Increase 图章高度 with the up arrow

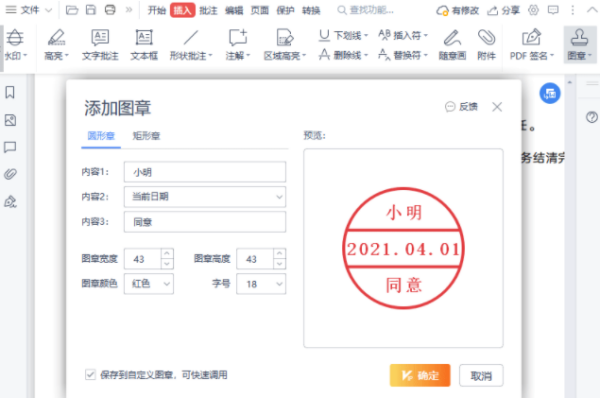280,254
